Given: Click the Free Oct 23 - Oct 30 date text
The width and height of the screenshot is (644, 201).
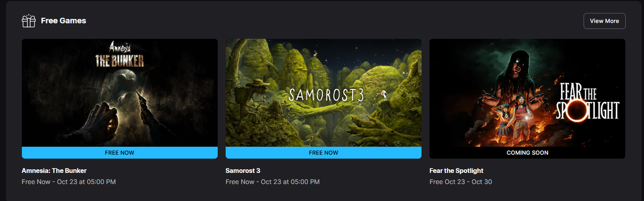Looking at the screenshot, I should [461, 182].
